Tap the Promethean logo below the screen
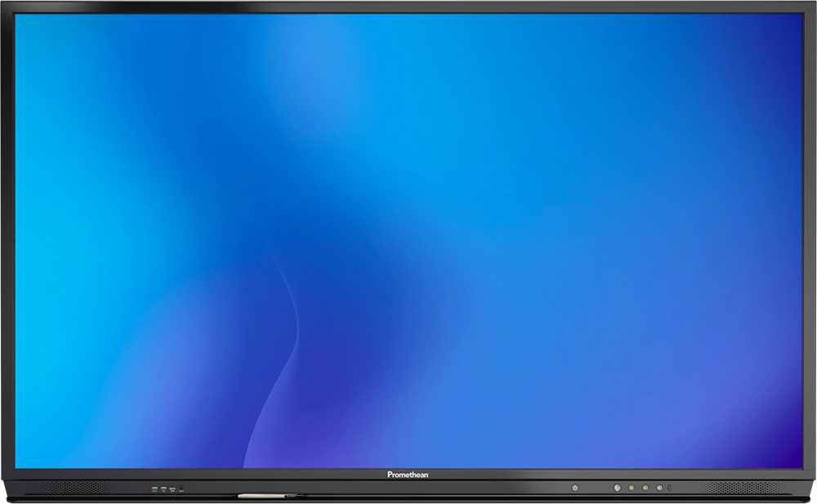This screenshot has width=817, height=504. click(x=408, y=475)
